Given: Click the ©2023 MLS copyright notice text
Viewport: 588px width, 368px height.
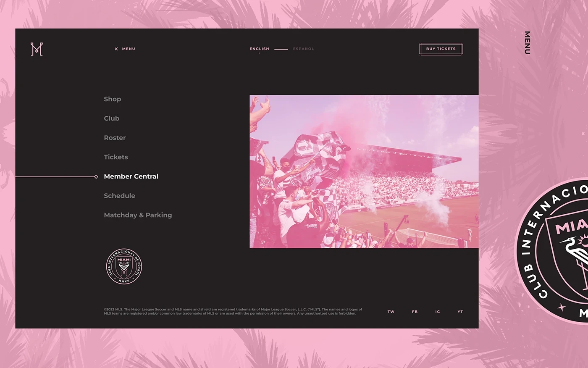Looking at the screenshot, I should coord(233,311).
